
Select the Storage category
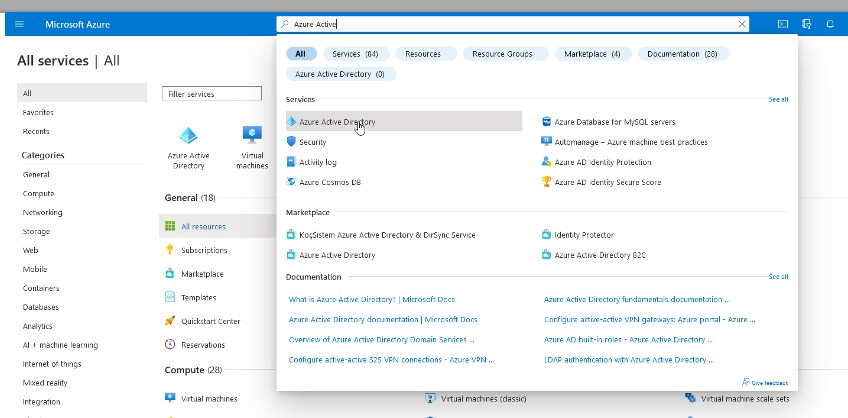tap(36, 231)
